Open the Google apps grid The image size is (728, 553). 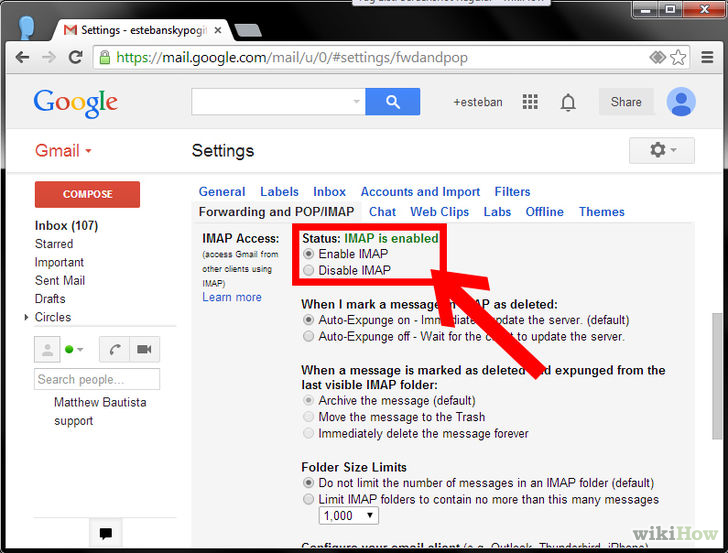pos(530,102)
